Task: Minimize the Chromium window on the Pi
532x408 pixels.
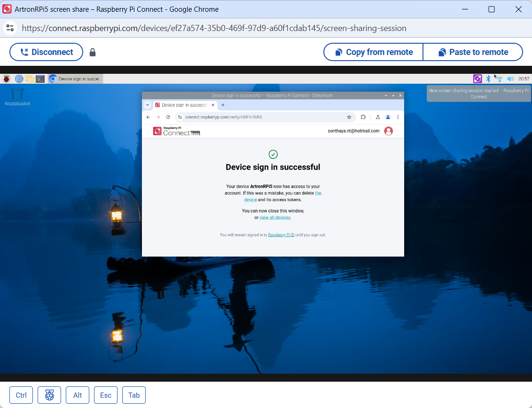Action: point(386,95)
